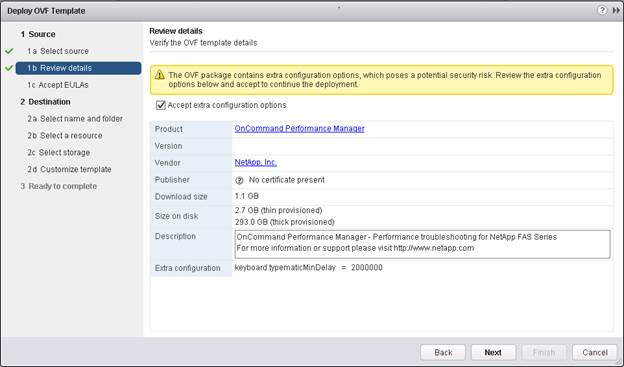This screenshot has width=624, height=367.
Task: Click the Cancel button
Action: [595, 352]
